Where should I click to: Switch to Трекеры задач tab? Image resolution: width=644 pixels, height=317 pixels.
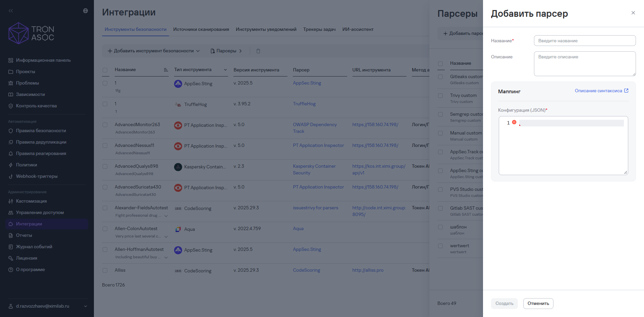pos(319,30)
